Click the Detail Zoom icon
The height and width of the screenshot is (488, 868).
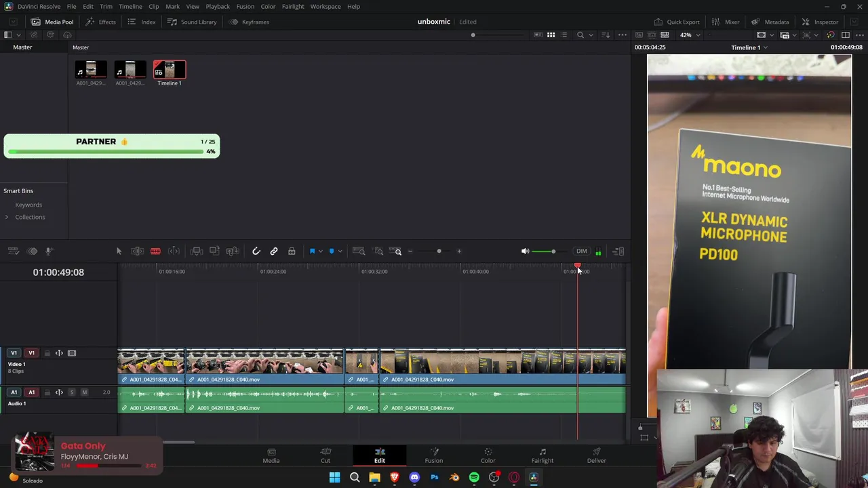[x=379, y=251]
